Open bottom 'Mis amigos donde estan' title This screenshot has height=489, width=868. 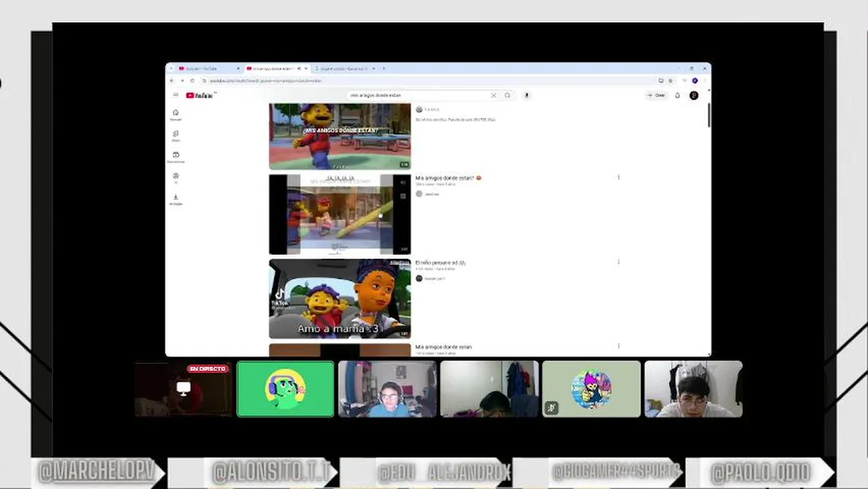[444, 347]
